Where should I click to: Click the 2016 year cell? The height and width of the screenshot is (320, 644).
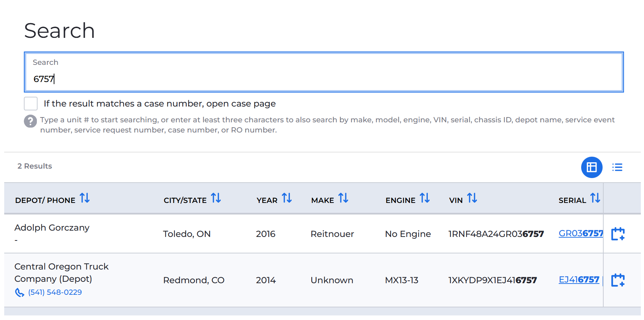(x=266, y=234)
